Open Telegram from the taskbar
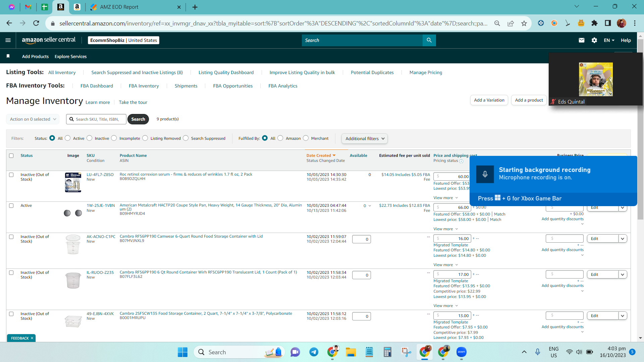Screen dimensions: 644x362 click(x=314, y=352)
